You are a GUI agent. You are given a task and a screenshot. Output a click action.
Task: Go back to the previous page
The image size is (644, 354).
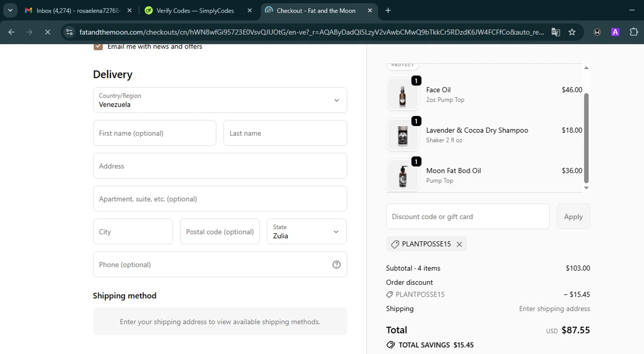pos(12,32)
